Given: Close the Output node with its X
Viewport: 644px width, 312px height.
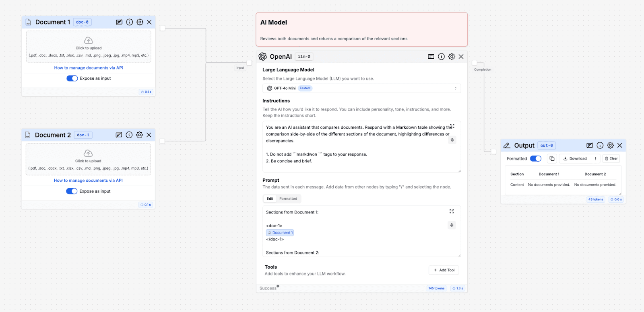Looking at the screenshot, I should (620, 146).
